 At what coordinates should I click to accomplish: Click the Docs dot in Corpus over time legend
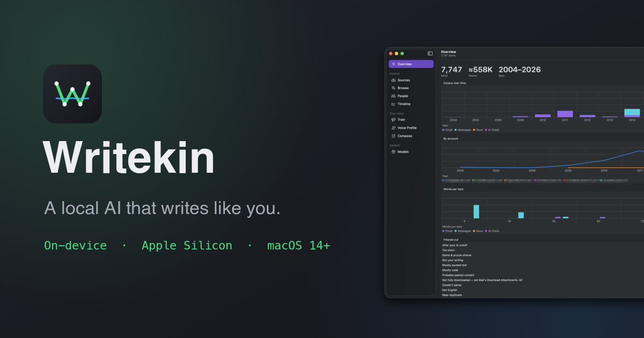(474, 130)
